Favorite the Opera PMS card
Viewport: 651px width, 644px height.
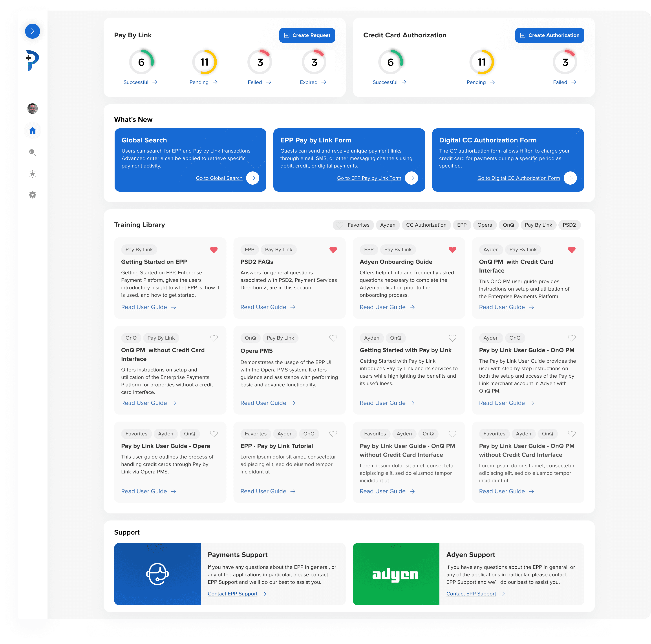pyautogui.click(x=333, y=338)
